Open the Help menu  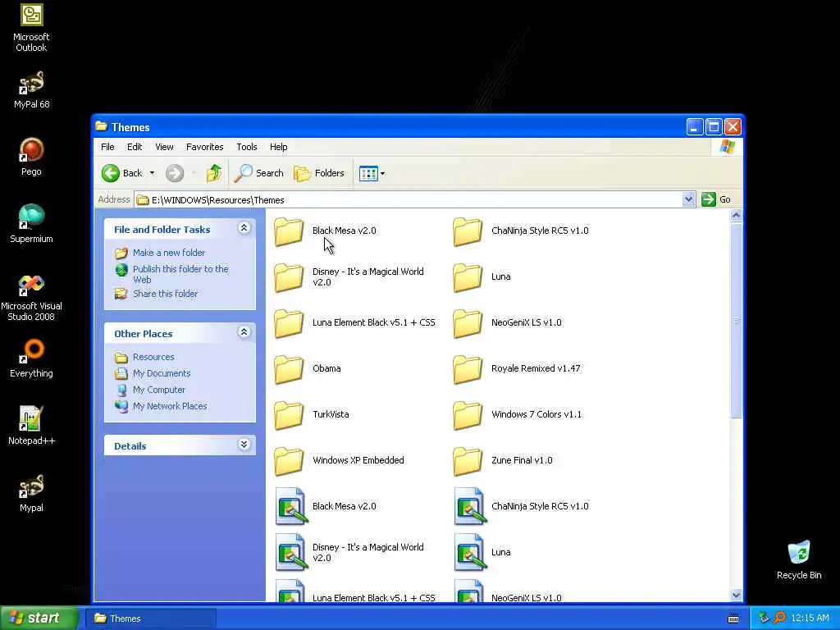278,147
